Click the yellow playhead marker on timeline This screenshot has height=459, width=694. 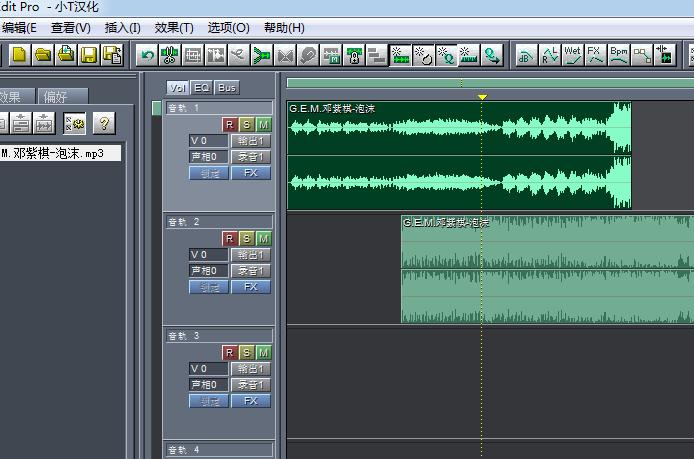tap(482, 96)
